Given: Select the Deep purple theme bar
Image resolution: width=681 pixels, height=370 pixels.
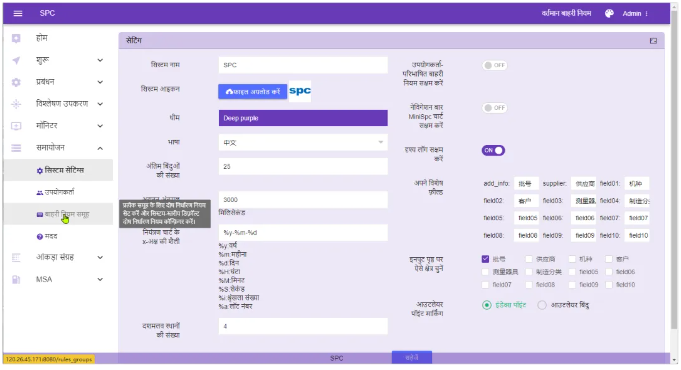Looking at the screenshot, I should (303, 118).
